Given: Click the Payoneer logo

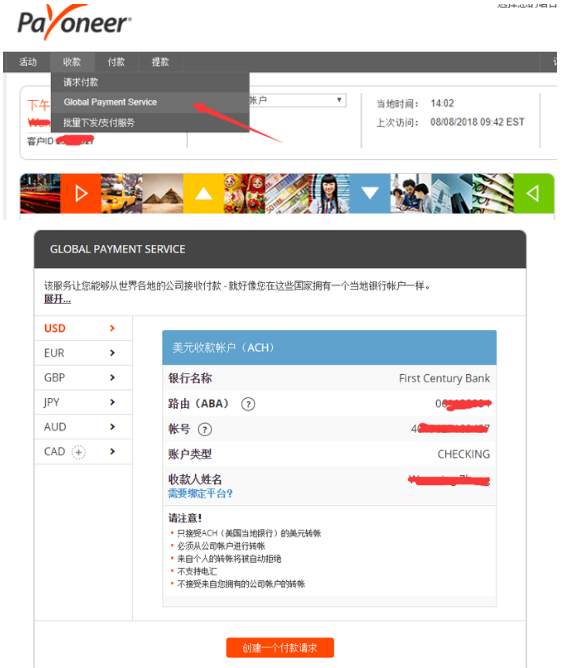Looking at the screenshot, I should click(x=75, y=22).
